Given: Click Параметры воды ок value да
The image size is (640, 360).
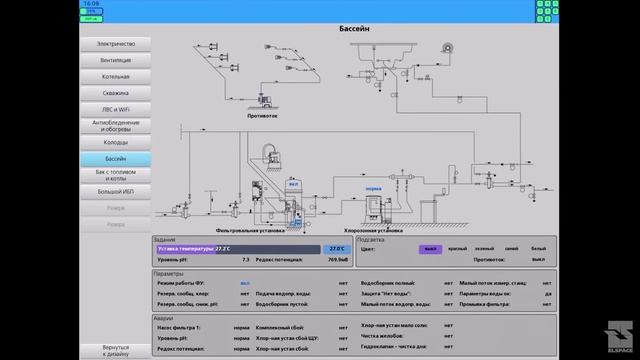Looking at the screenshot, I should coord(548,294).
